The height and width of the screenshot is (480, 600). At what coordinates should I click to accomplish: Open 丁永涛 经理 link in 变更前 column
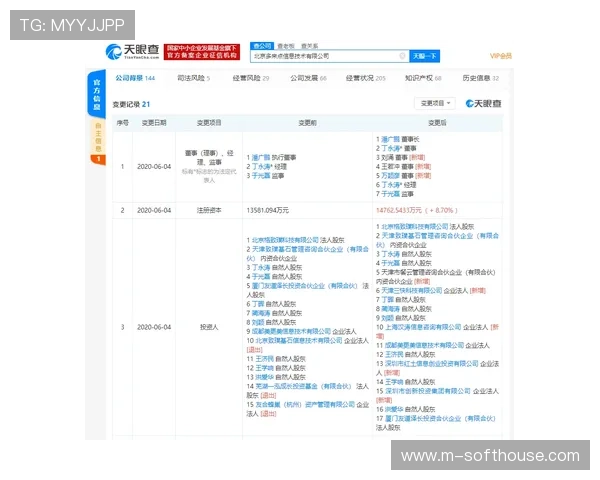262,167
